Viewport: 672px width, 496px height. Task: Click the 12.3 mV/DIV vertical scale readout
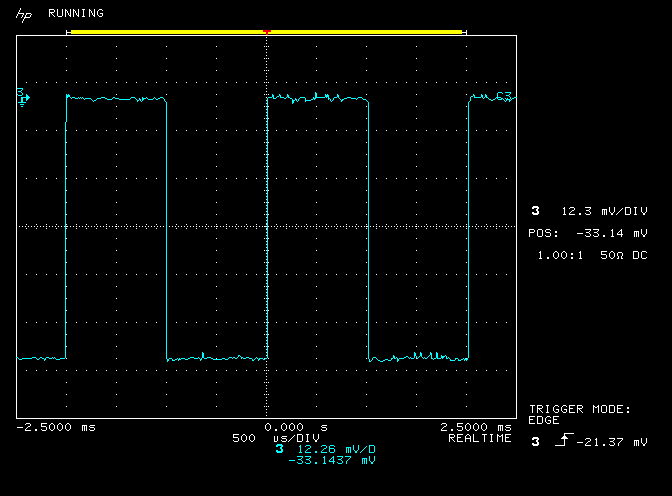[604, 211]
